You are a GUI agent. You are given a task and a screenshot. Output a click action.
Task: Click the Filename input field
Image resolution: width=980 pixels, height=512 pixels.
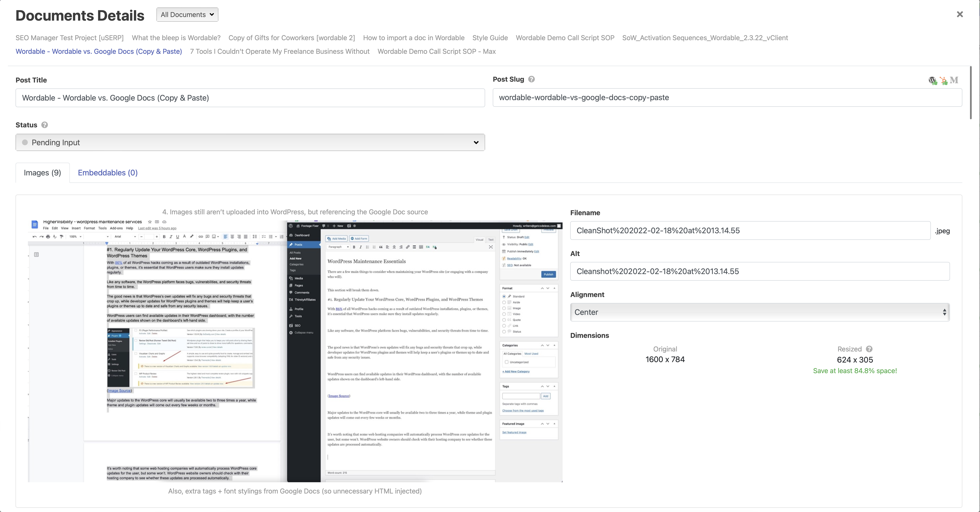(x=750, y=230)
